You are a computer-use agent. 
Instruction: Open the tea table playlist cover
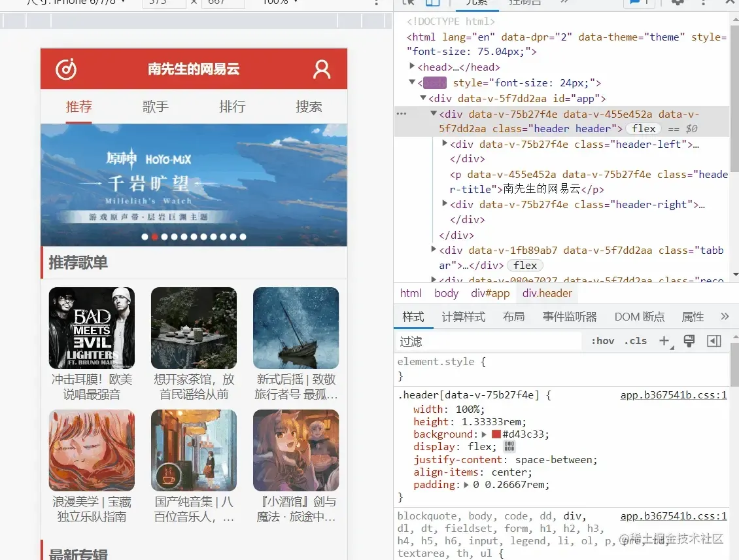(194, 328)
